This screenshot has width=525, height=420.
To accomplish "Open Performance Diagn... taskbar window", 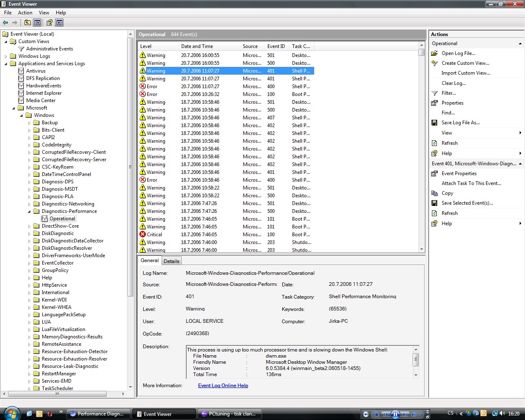I will tap(98, 414).
